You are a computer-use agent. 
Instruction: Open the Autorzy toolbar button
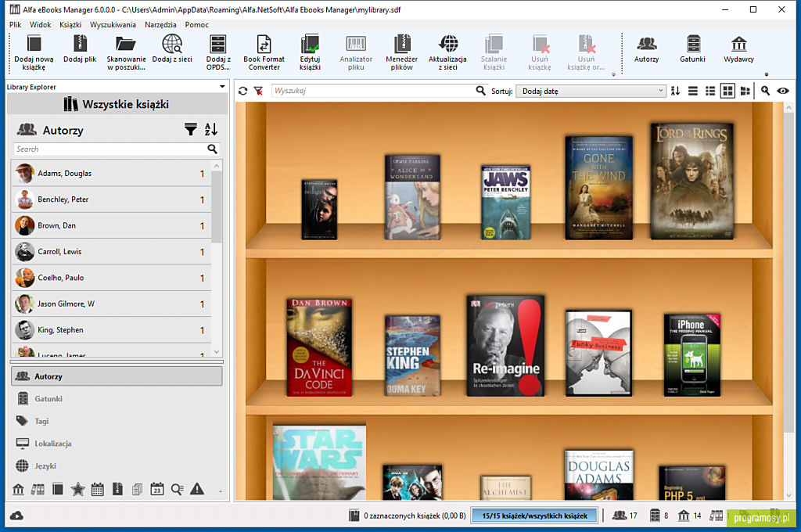tap(647, 49)
